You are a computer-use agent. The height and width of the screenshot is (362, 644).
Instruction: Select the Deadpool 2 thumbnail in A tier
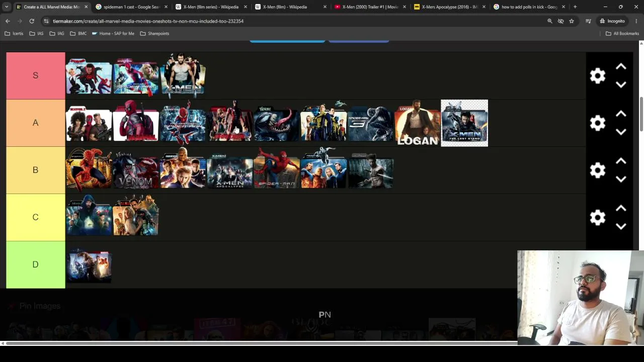(89, 123)
